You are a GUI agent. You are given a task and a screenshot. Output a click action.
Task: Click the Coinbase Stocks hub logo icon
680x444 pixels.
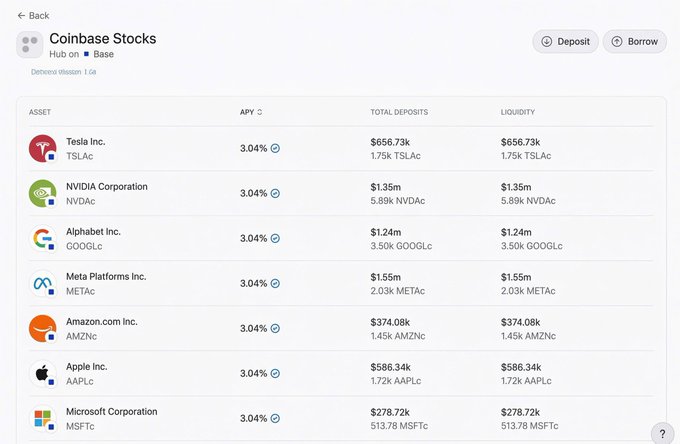click(29, 45)
